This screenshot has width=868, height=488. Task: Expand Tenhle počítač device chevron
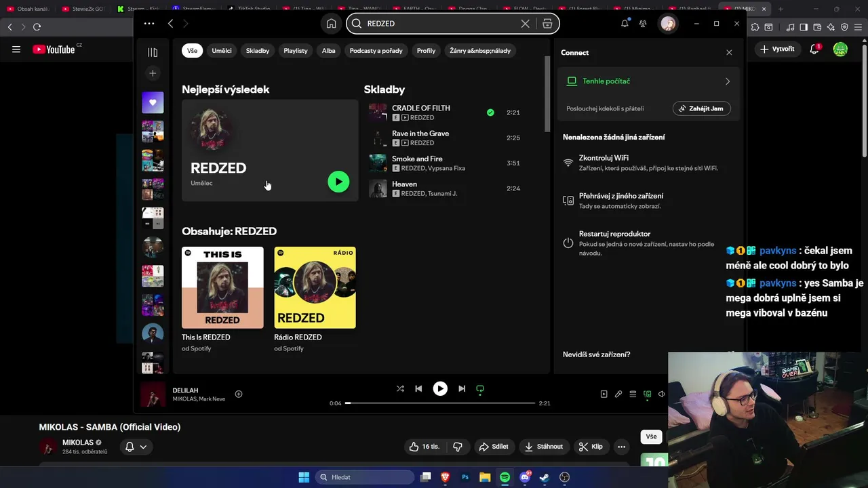pyautogui.click(x=728, y=81)
